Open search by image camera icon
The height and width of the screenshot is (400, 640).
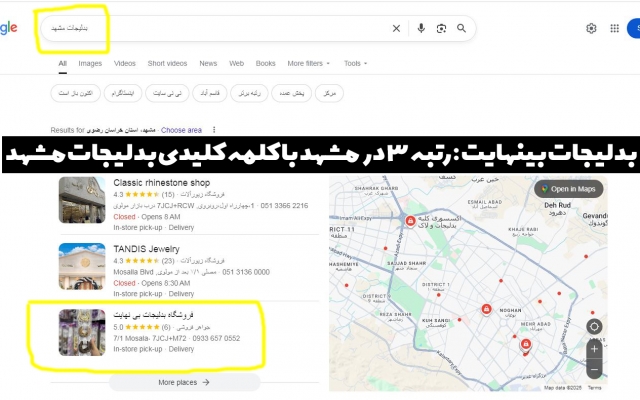pos(441,29)
